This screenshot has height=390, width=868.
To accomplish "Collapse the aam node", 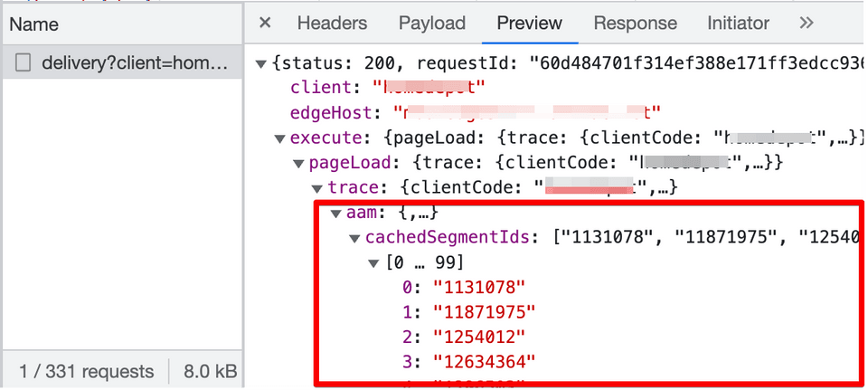I will click(x=336, y=214).
